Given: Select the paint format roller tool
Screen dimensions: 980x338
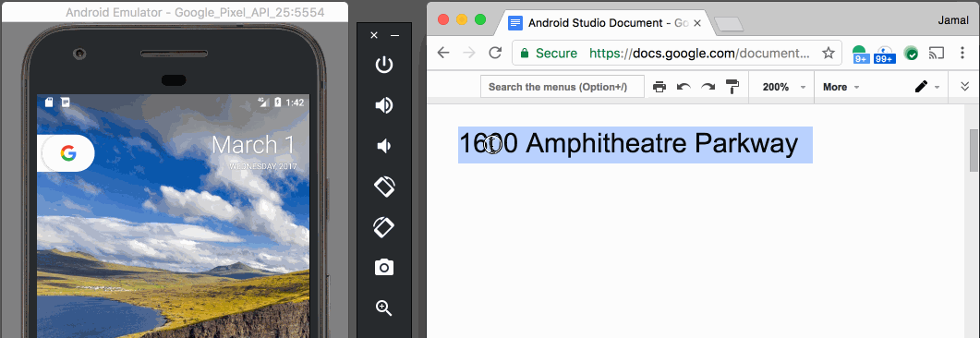Looking at the screenshot, I should tap(732, 87).
